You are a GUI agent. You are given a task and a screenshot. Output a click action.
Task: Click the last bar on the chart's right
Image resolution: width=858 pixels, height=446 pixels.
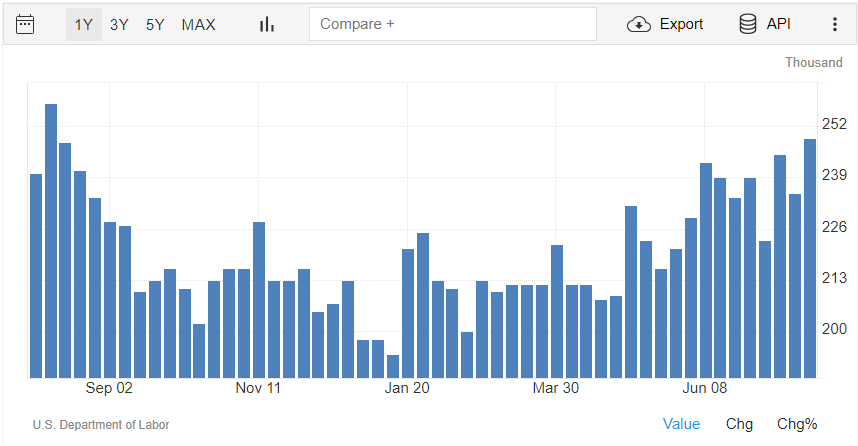[810, 258]
